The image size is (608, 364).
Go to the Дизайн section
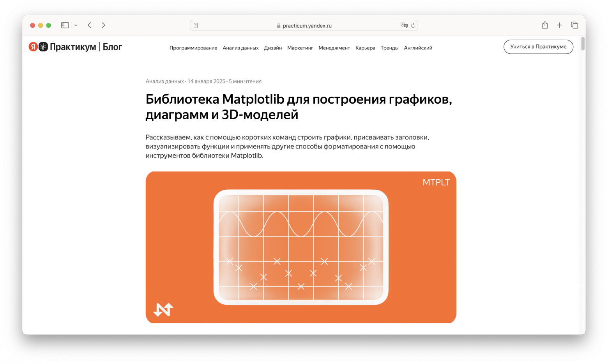coord(273,48)
